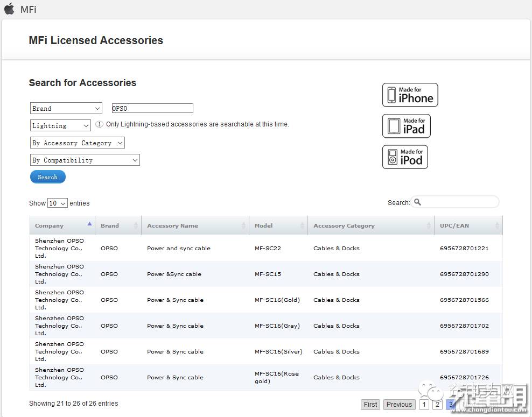Click model MF-SC15
The width and height of the screenshot is (532, 417).
point(268,274)
